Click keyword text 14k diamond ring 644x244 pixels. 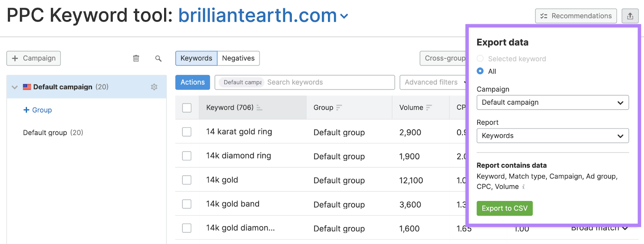(239, 156)
